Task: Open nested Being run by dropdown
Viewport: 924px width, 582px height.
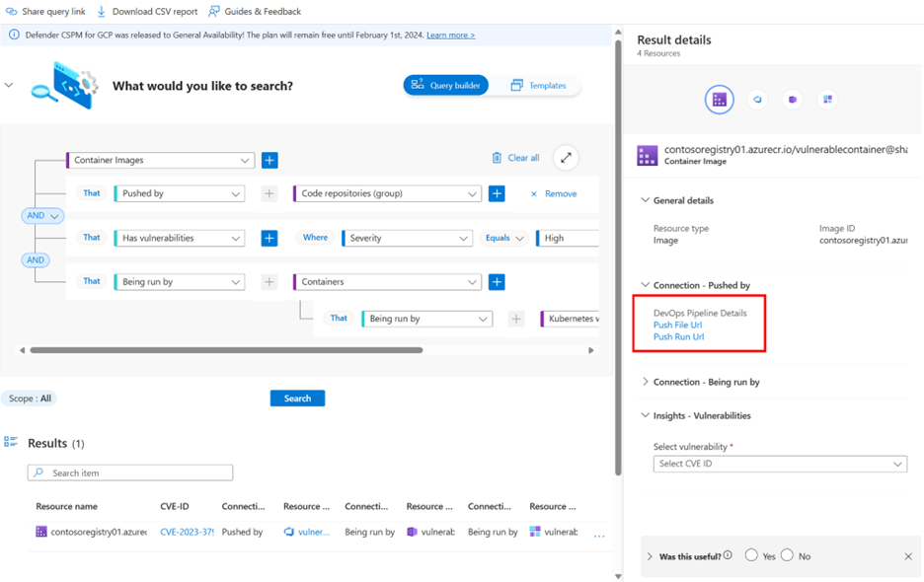Action: pos(427,319)
